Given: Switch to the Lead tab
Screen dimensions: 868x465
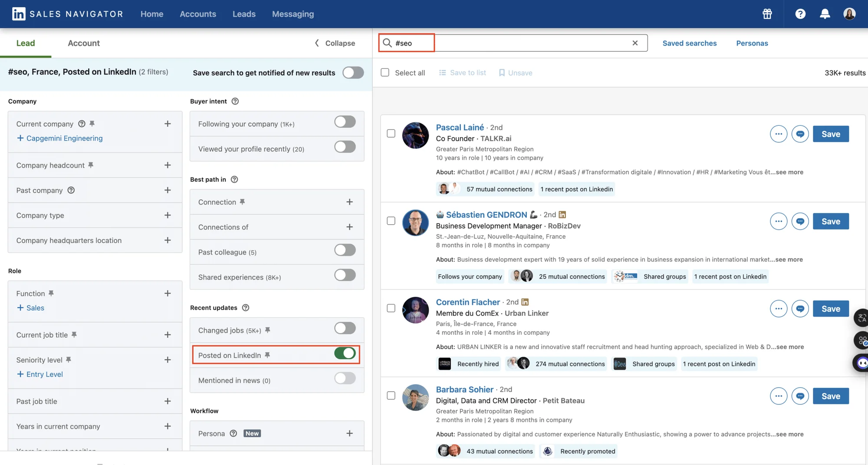Looking at the screenshot, I should [26, 43].
